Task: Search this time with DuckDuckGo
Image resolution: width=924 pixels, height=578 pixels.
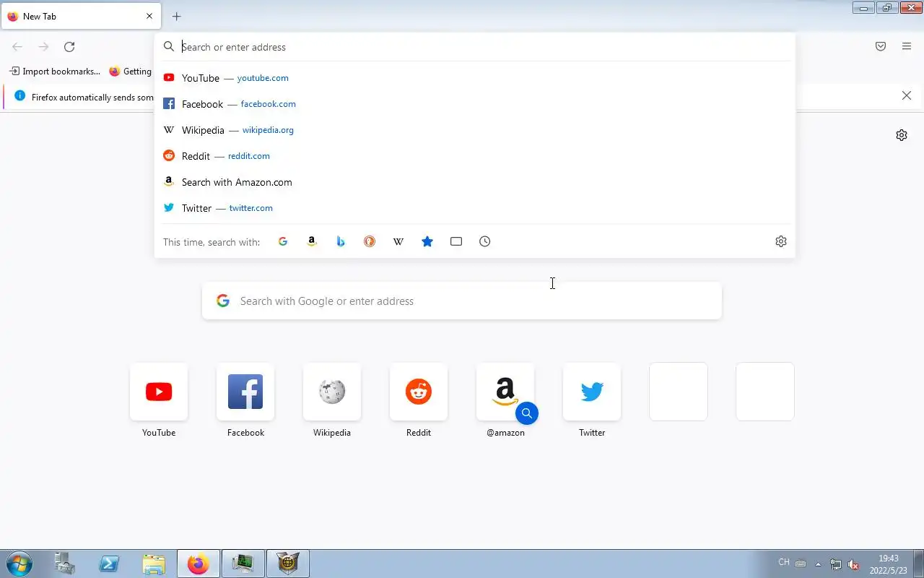Action: (370, 241)
